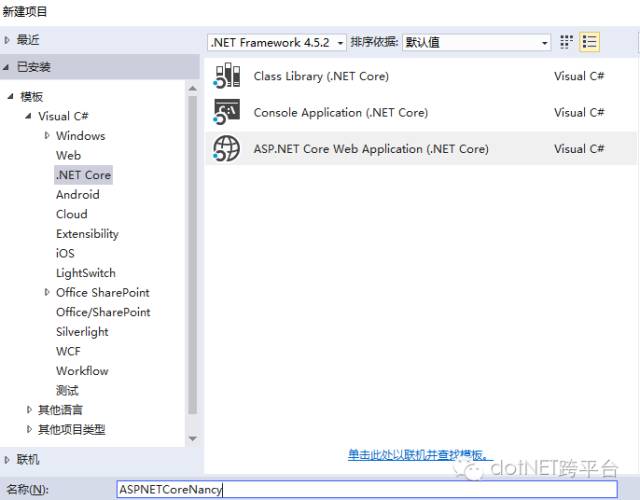Expand the 最近 section
This screenshot has height=500, width=640.
coord(7,40)
